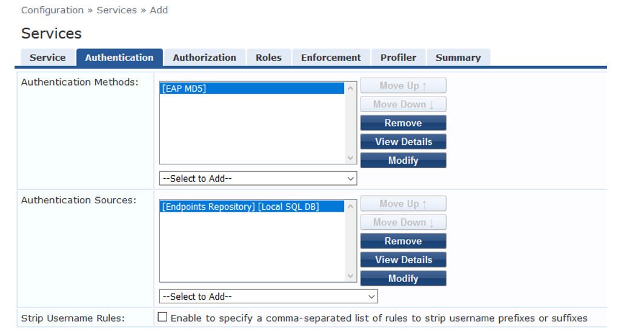The height and width of the screenshot is (333, 644).
Task: Modify the selected authentication source
Action: [x=403, y=278]
